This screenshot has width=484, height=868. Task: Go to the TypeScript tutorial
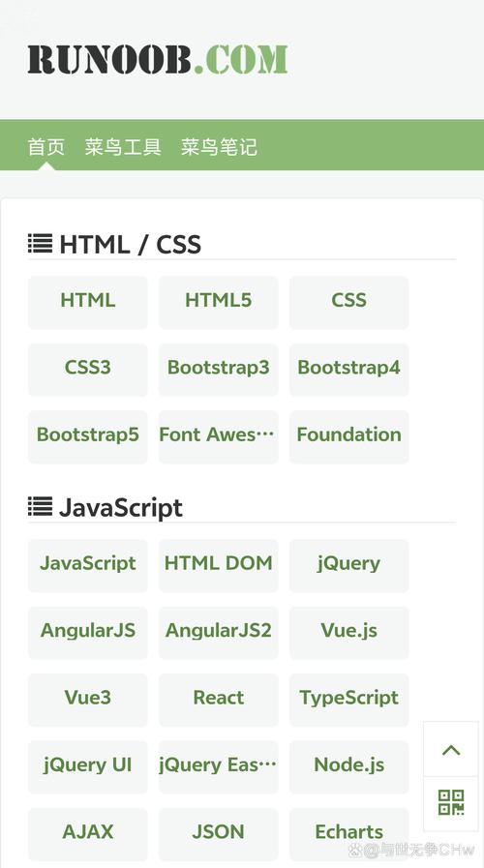(x=348, y=700)
